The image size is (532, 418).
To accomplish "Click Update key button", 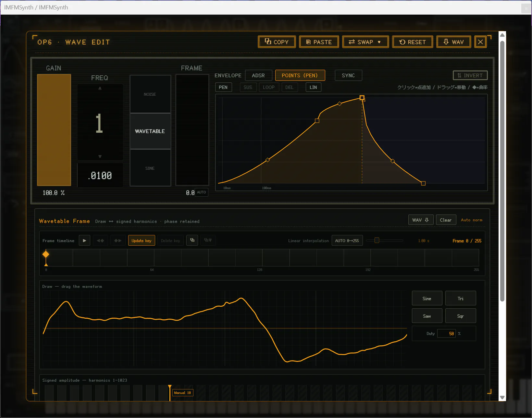I will (142, 240).
